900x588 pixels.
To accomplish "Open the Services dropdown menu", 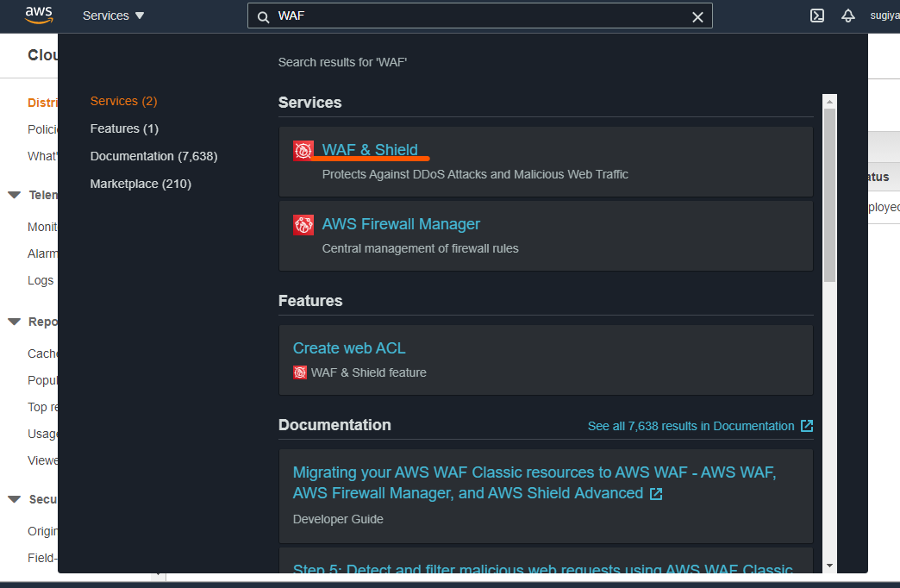I will [113, 15].
